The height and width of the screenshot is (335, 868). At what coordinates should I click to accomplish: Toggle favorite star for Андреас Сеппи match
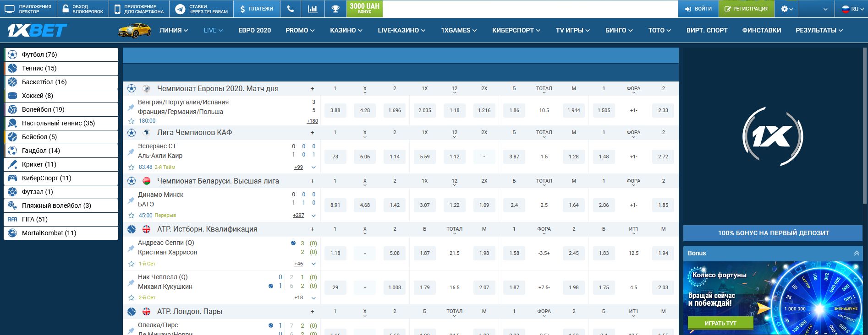132,264
